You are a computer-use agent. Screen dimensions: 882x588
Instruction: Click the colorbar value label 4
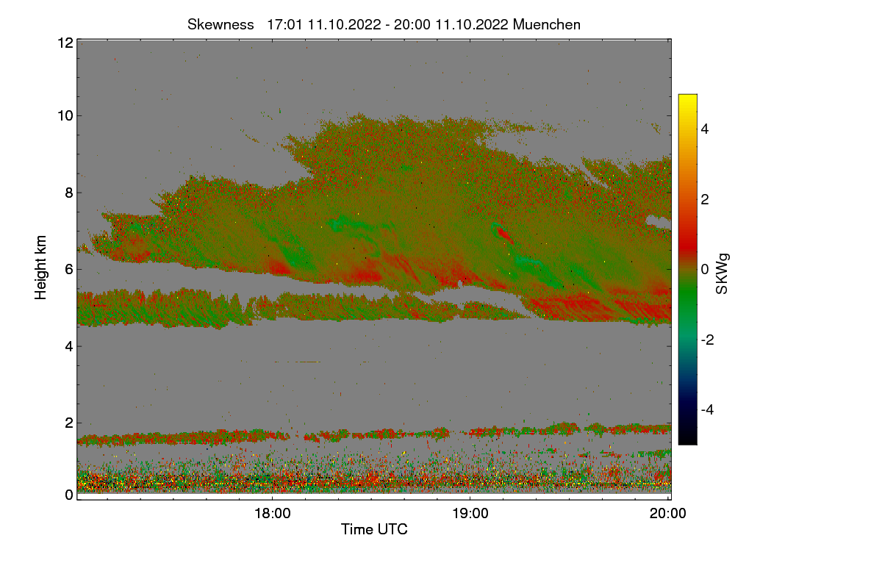point(704,129)
